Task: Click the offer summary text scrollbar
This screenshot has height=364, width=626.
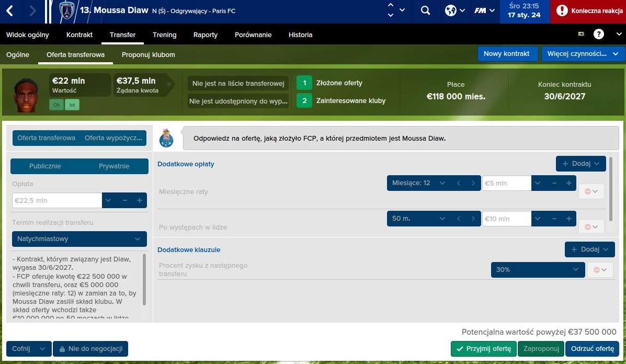Action: pos(144,280)
